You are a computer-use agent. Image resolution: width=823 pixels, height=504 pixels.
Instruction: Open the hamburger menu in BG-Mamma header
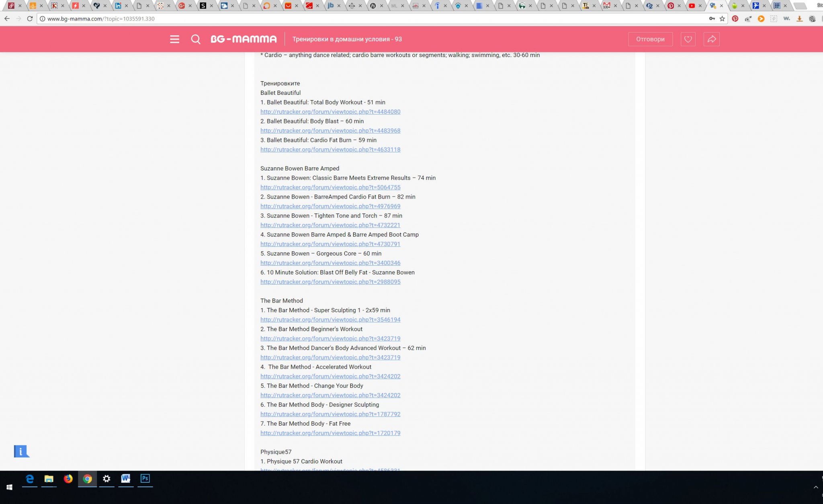174,39
